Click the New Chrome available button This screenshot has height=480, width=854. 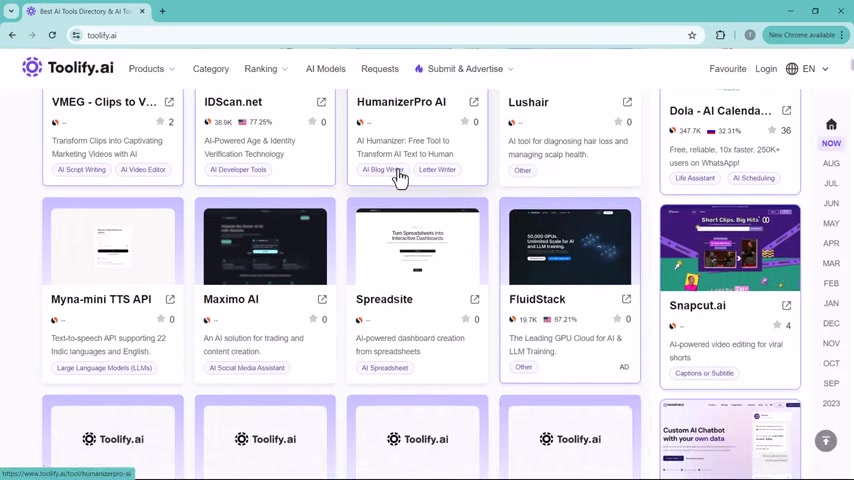(806, 35)
